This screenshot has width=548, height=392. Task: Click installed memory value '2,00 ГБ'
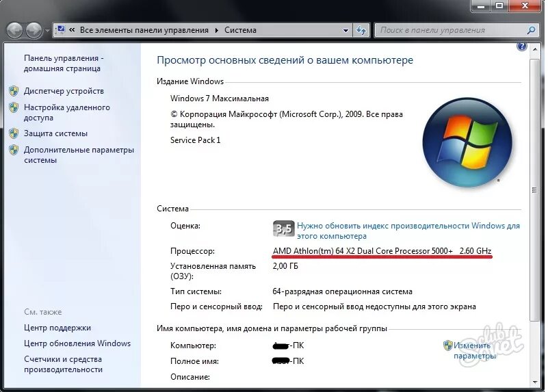(285, 266)
